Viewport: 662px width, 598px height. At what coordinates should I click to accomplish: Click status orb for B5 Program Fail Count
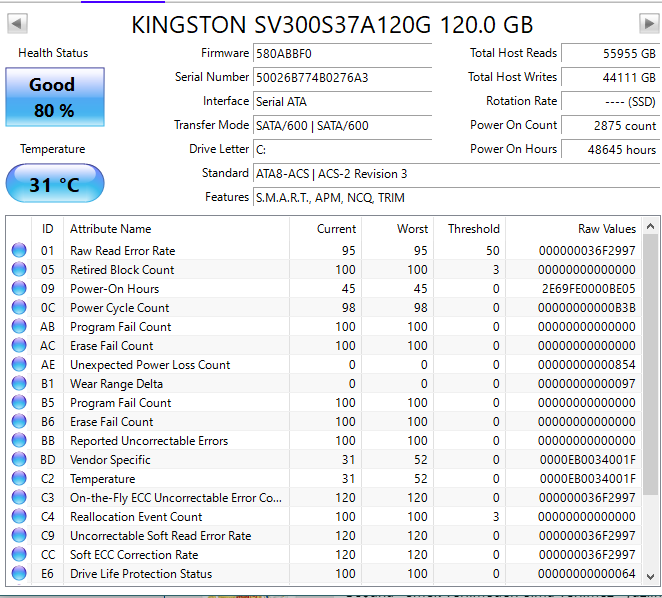tap(19, 402)
